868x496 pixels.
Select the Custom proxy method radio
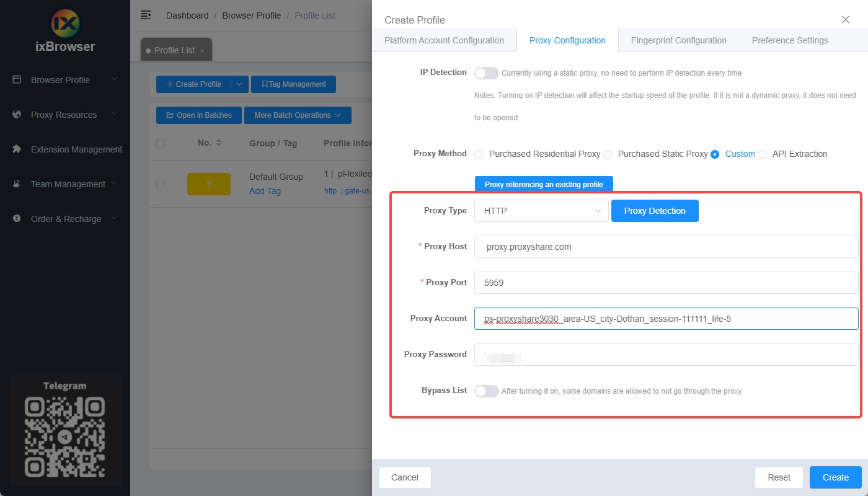[715, 154]
